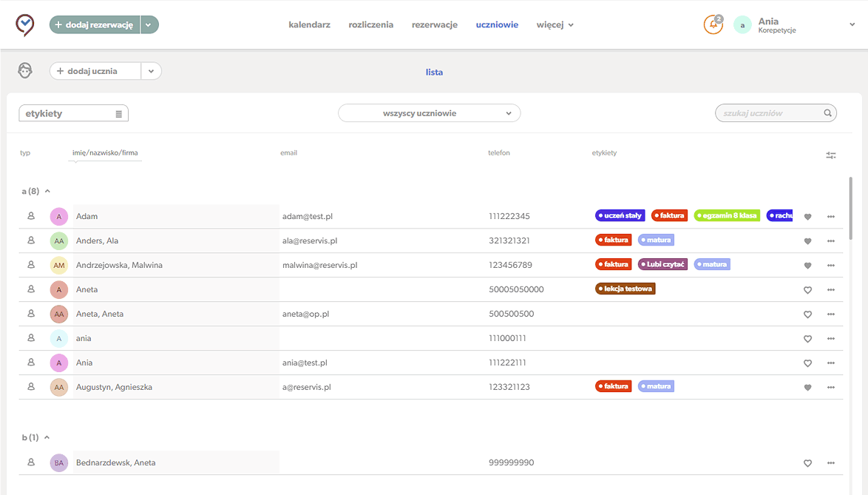Open three-dots menu for Adam
The width and height of the screenshot is (868, 495).
coord(831,217)
